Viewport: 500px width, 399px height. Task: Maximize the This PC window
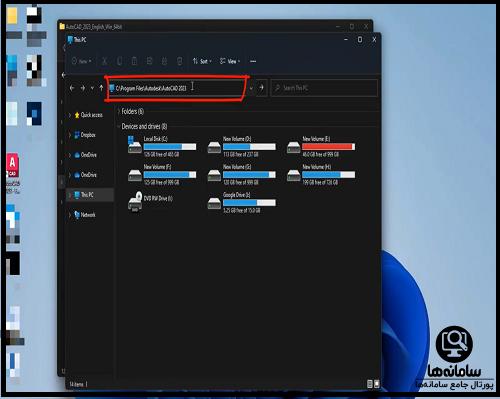click(360, 40)
